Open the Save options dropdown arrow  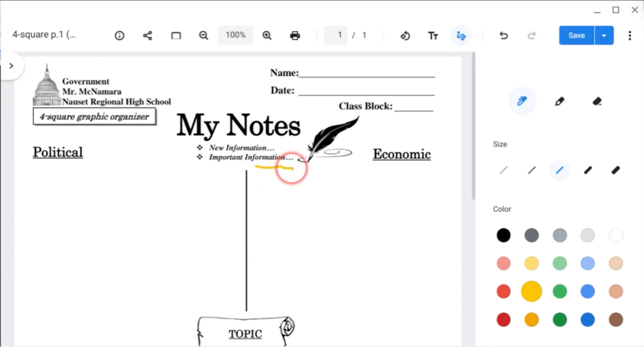(604, 35)
